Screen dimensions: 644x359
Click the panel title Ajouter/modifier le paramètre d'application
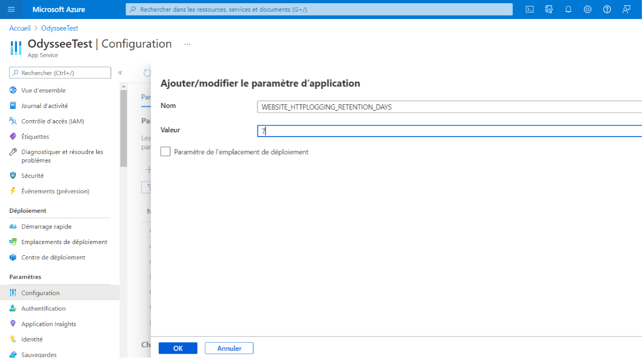[260, 84]
